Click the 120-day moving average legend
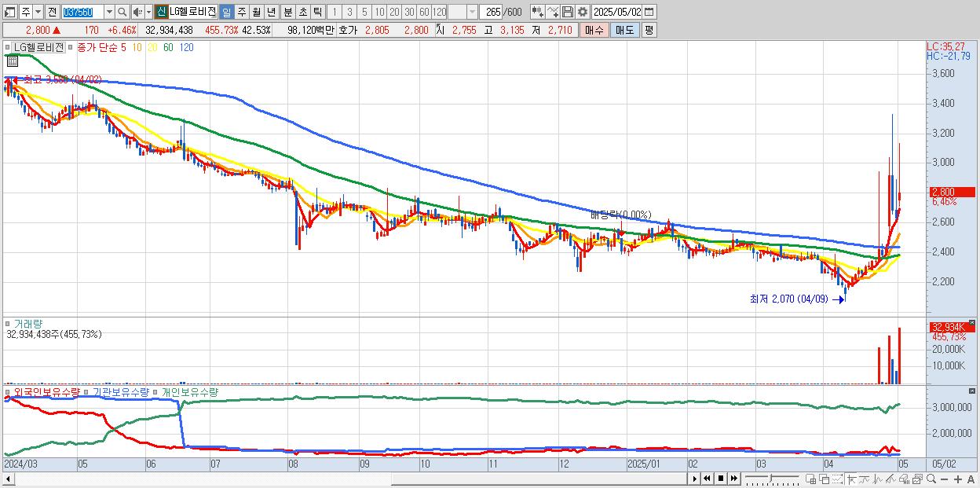This screenshot has height=488, width=980. [x=186, y=47]
